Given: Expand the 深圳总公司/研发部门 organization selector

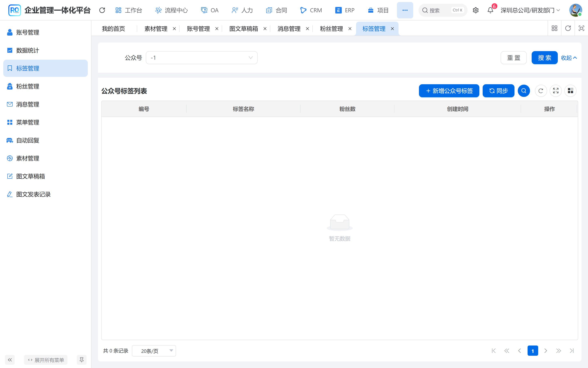Looking at the screenshot, I should click(530, 10).
